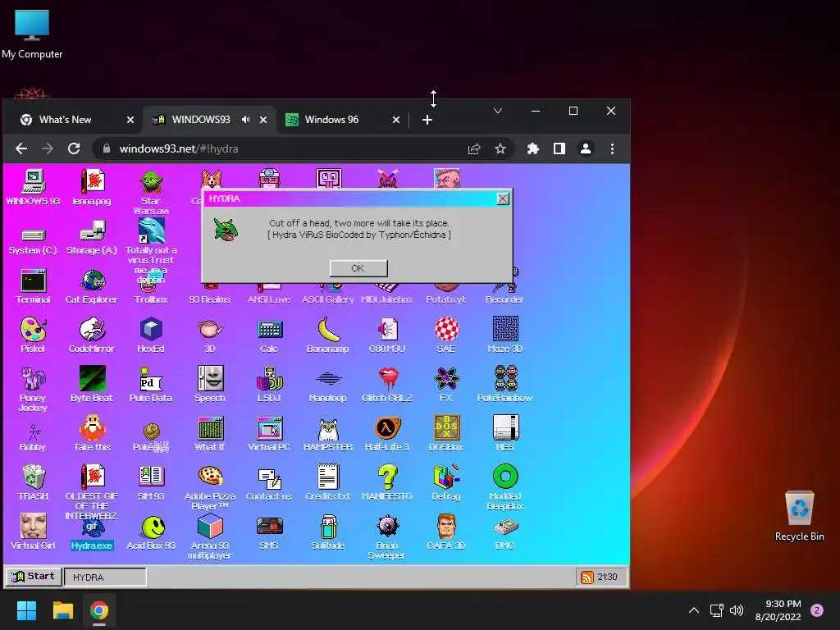Bookmark this page with star
The width and height of the screenshot is (840, 630).
500,149
